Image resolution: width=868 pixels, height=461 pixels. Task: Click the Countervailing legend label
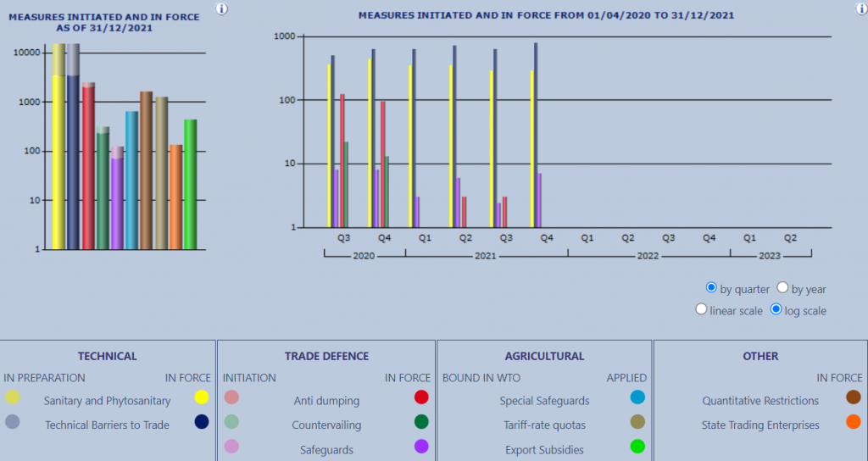click(326, 425)
